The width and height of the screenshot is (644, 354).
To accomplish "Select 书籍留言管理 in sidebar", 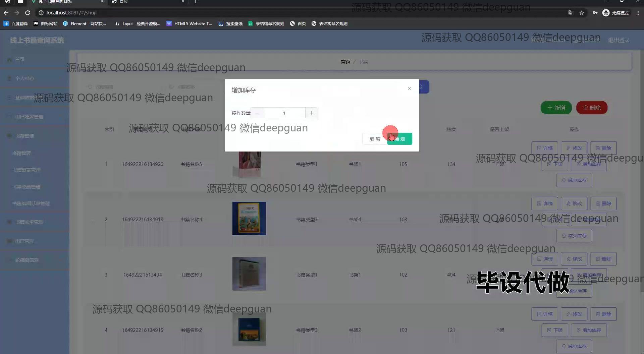I will tap(26, 170).
